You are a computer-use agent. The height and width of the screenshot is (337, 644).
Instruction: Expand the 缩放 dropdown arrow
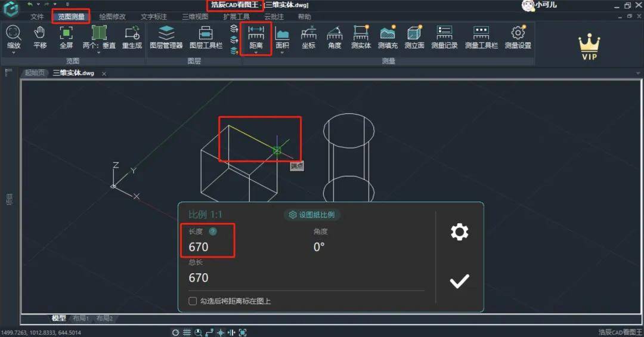[x=14, y=52]
